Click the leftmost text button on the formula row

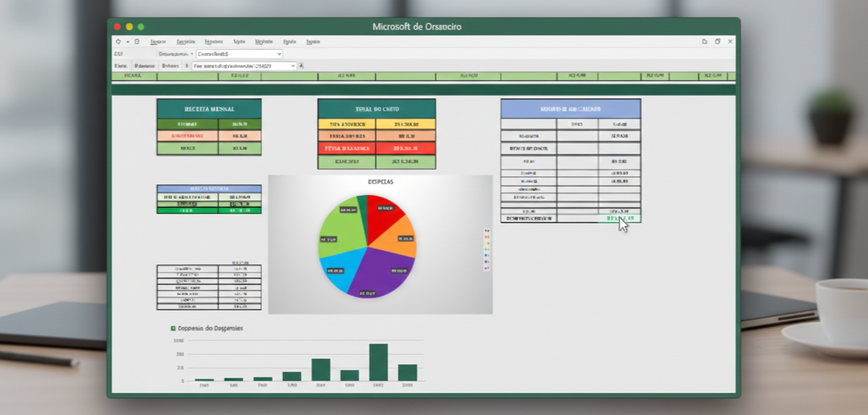pyautogui.click(x=121, y=66)
